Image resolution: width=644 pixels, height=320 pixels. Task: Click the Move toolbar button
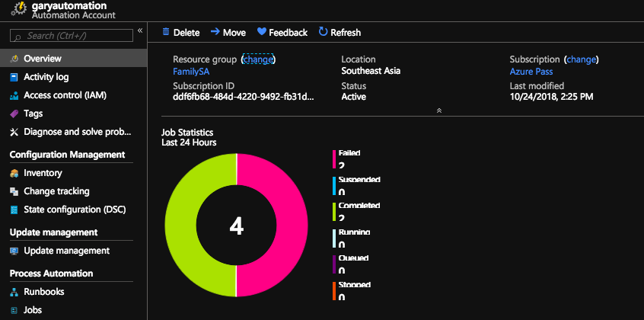(x=228, y=33)
